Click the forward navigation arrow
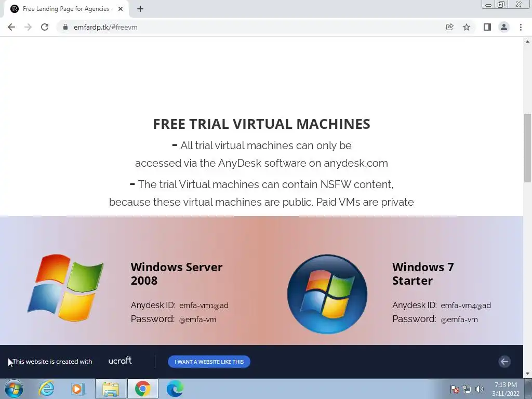The height and width of the screenshot is (399, 532). (x=28, y=27)
